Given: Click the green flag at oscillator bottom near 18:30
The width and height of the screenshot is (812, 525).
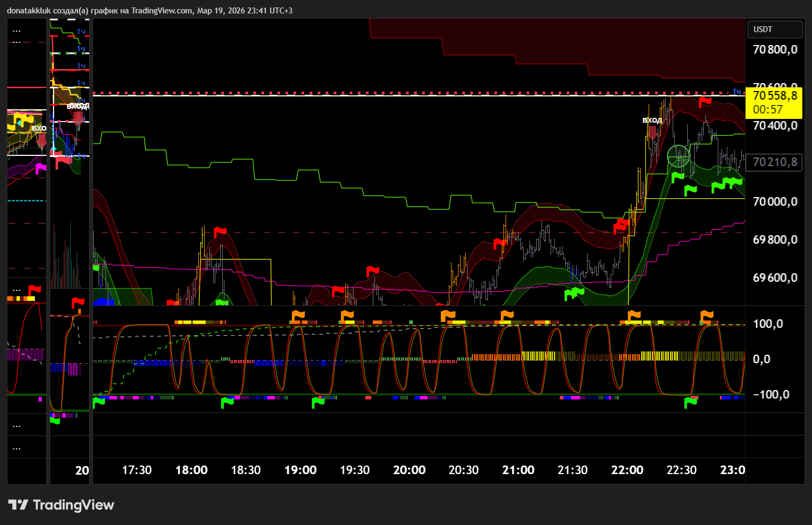Looking at the screenshot, I should point(227,402).
